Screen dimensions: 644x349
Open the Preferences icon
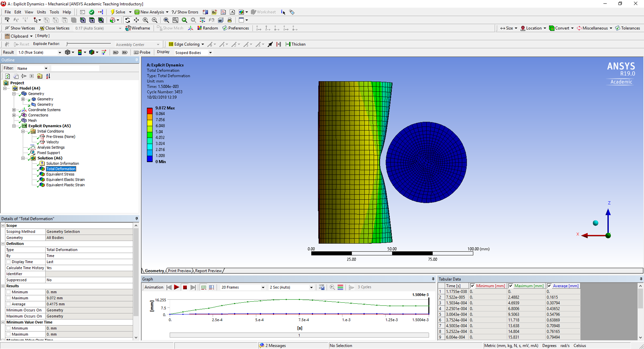click(x=225, y=28)
